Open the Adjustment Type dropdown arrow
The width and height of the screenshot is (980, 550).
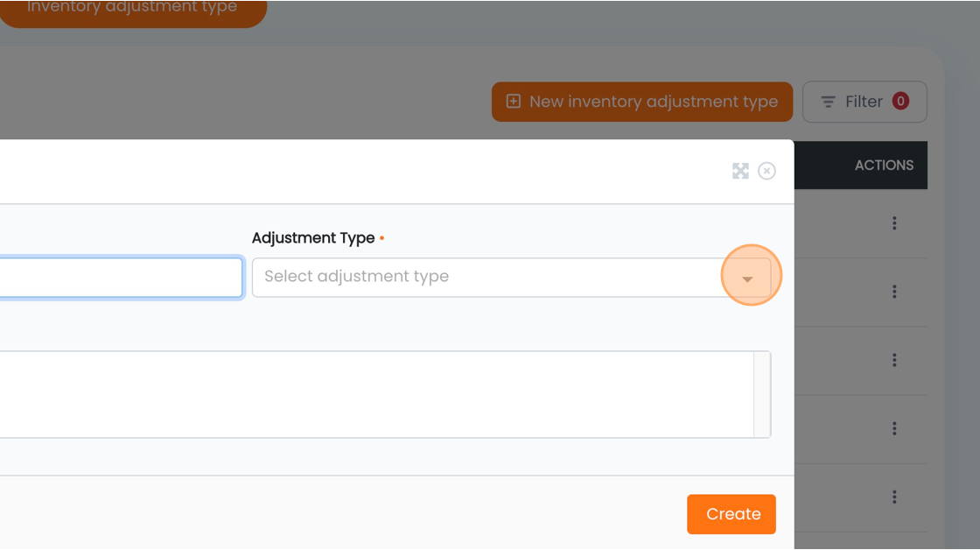click(x=747, y=279)
